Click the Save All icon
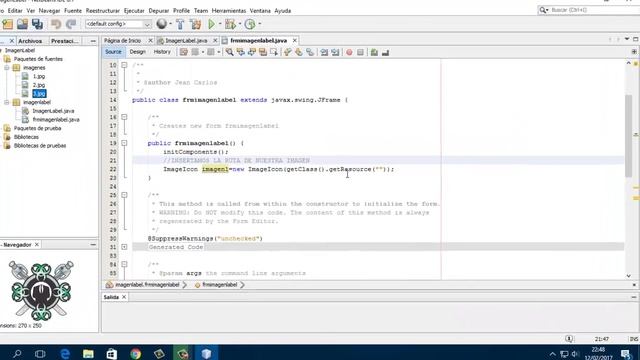640x360 pixels. [x=37, y=24]
